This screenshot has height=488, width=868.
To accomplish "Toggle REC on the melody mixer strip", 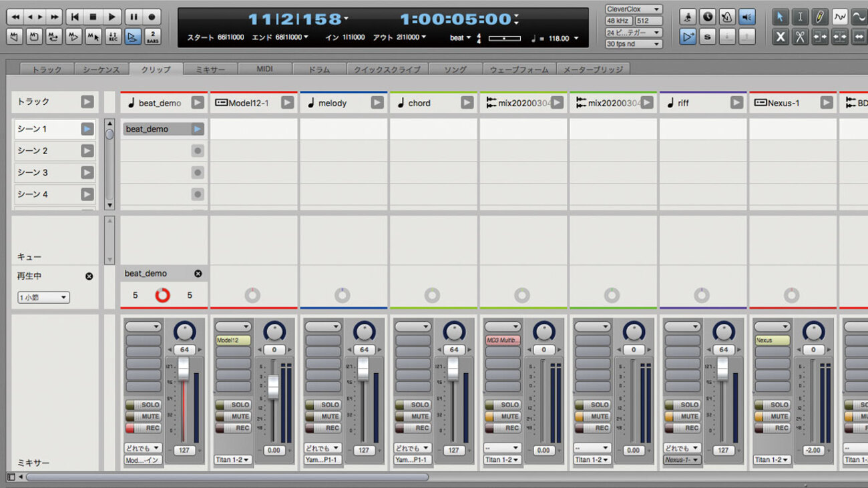I will tap(323, 428).
